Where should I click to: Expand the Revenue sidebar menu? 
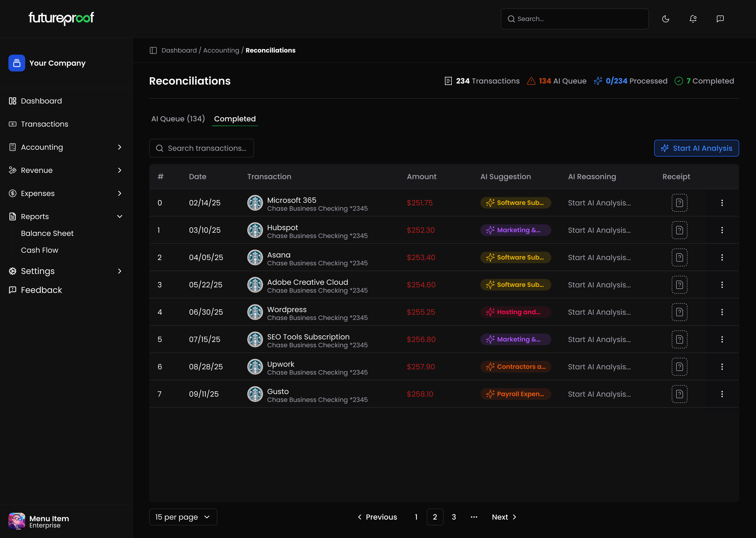(119, 170)
